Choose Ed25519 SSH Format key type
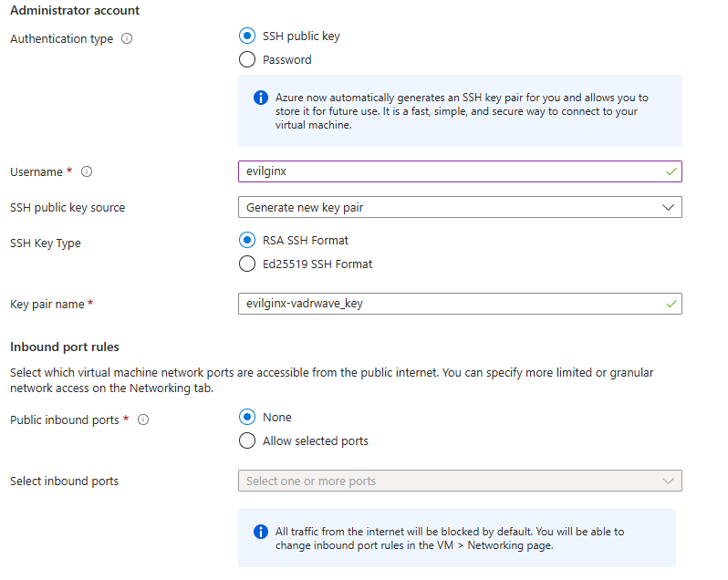Viewport: 728px width, 580px height. click(x=247, y=264)
